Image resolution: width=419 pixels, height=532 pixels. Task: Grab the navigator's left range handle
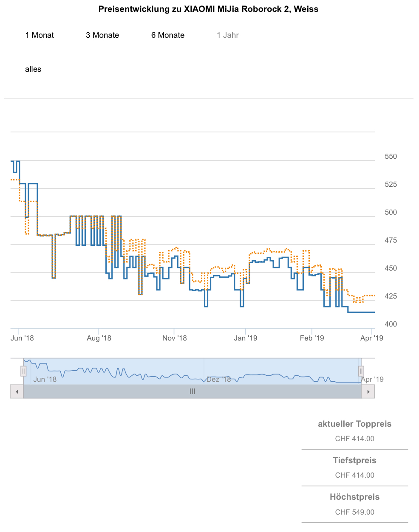click(23, 371)
